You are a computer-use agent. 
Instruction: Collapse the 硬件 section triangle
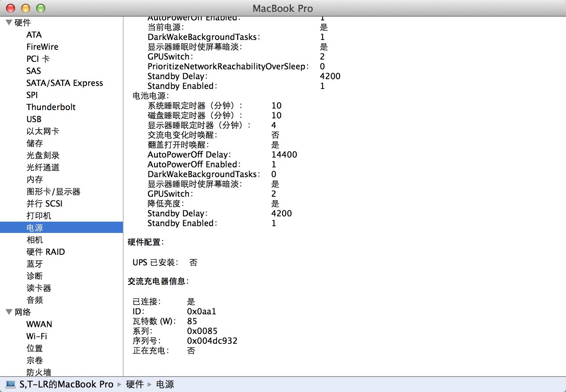click(9, 23)
